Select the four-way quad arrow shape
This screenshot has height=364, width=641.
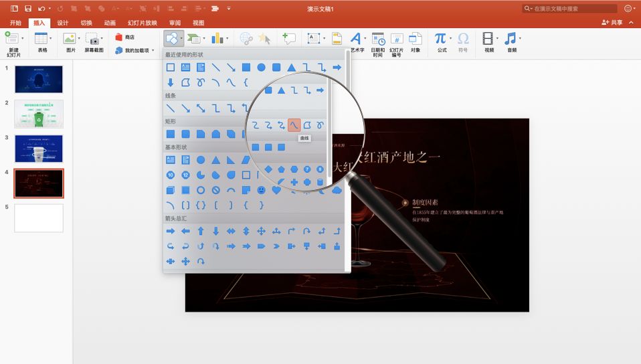[261, 231]
